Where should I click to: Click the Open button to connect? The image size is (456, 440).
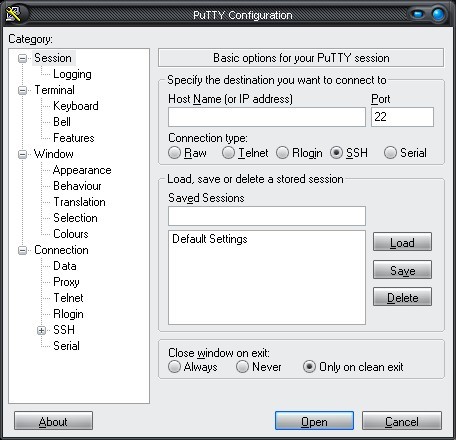click(314, 421)
